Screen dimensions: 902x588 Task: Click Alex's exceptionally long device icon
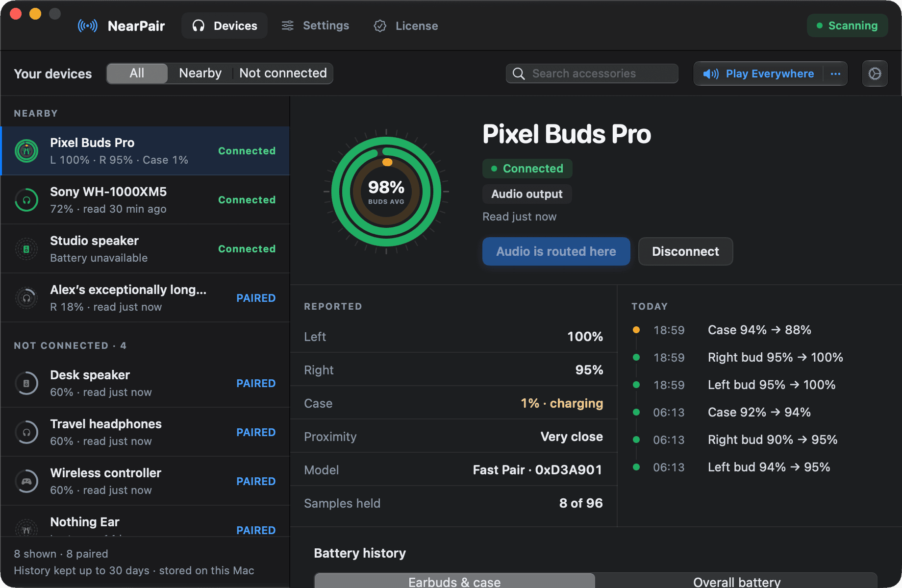pyautogui.click(x=26, y=298)
